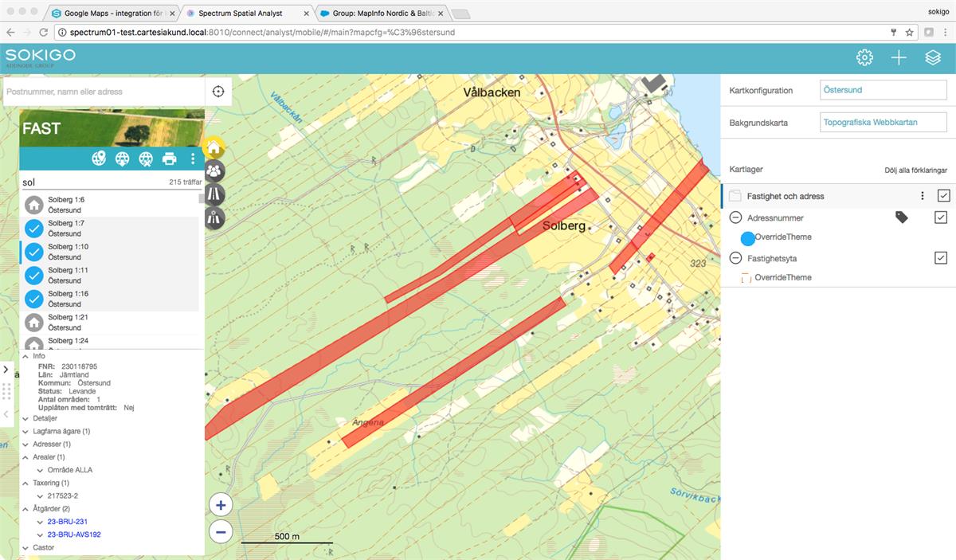Viewport: 956px width, 560px height.
Task: Click the house icon beside Solberg 1:21
Action: 33,322
